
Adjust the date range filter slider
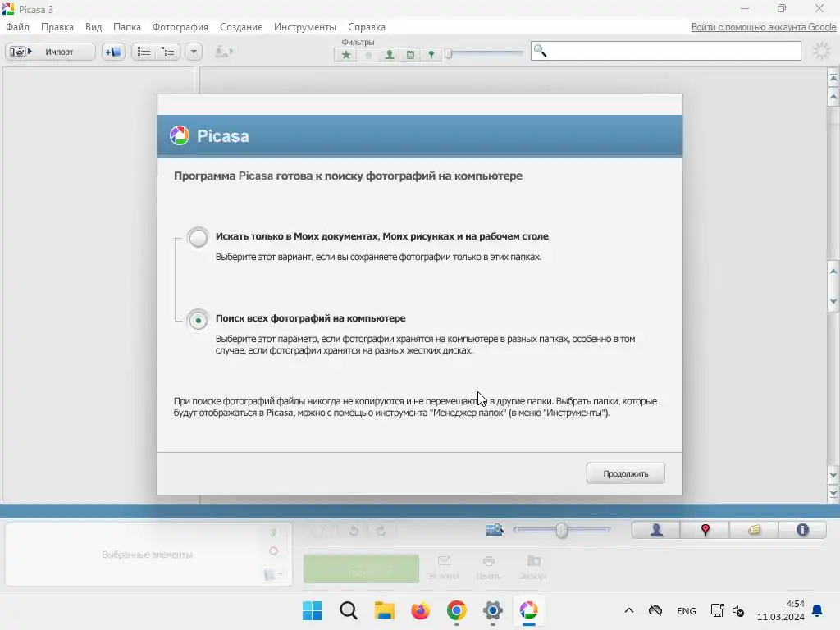(449, 53)
